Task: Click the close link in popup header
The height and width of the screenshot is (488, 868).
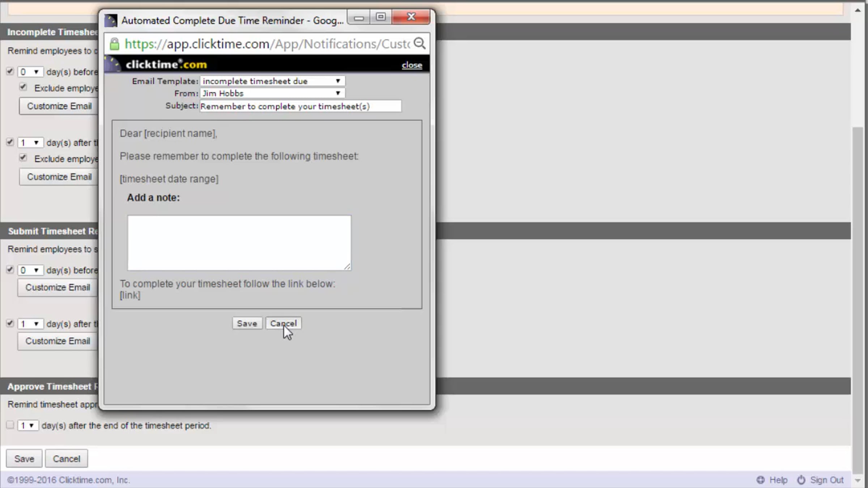Action: point(412,65)
